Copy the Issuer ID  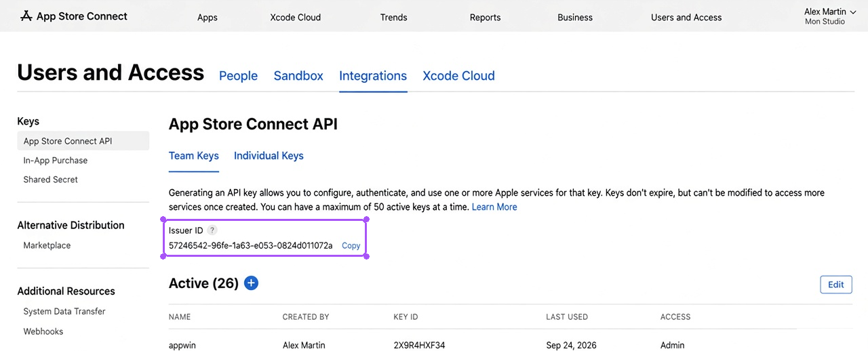(x=351, y=246)
